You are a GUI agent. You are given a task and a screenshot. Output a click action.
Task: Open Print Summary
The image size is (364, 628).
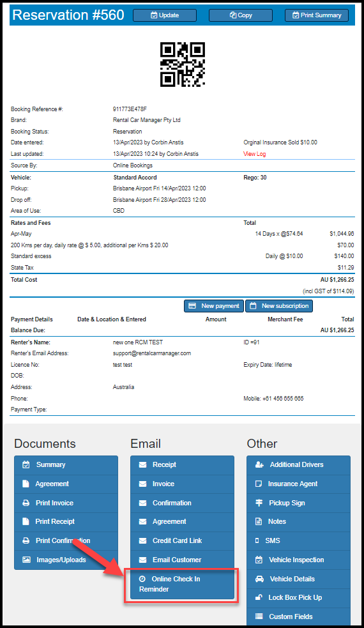click(x=317, y=15)
